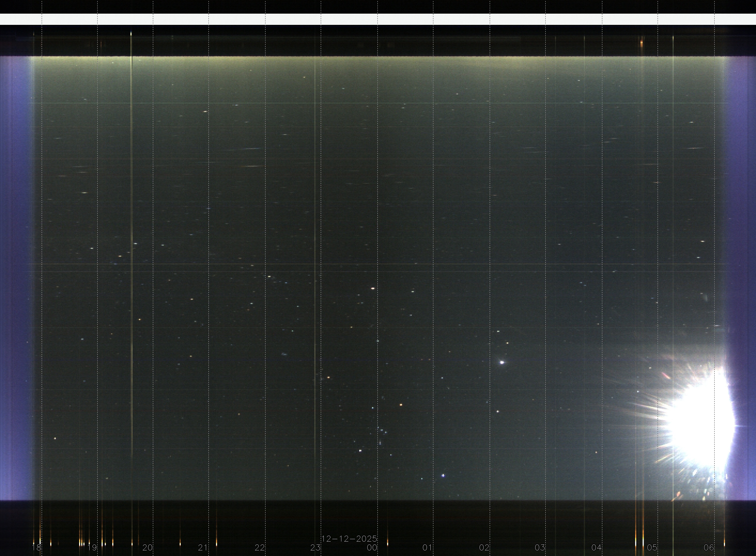
Task: Click the brightest white star near 02
Action: 502,362
